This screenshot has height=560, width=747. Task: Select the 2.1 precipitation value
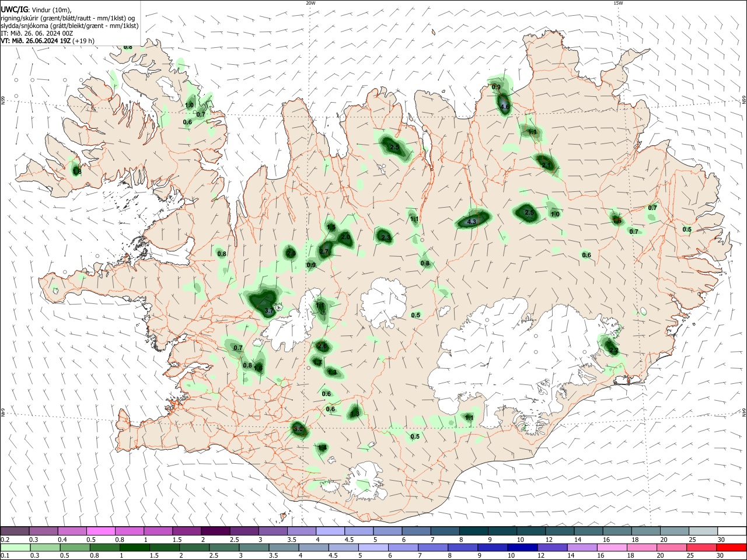[x=546, y=166]
